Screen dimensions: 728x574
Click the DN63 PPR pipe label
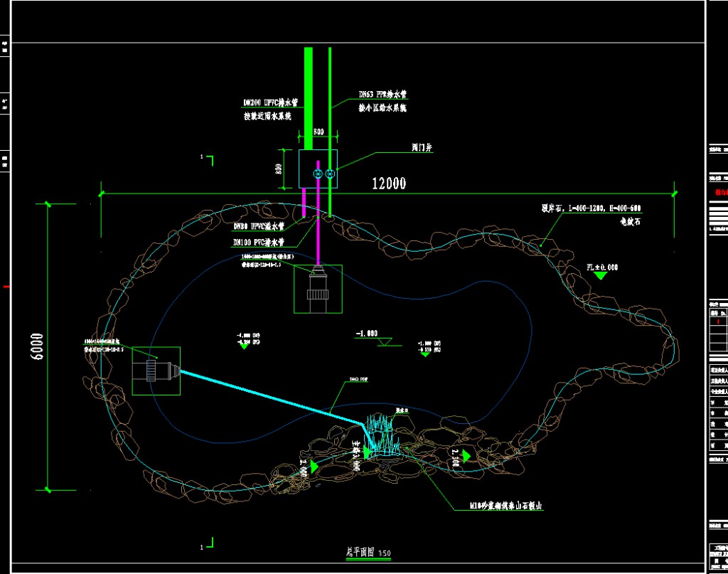click(382, 94)
